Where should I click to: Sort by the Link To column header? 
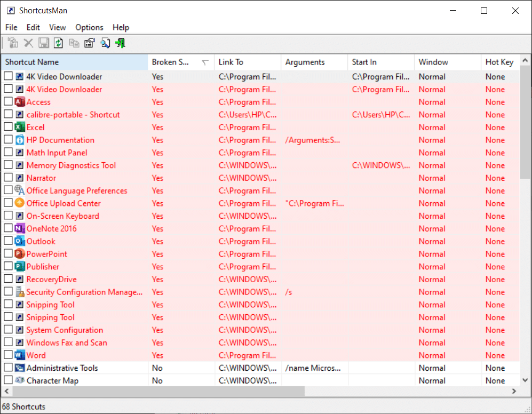pyautogui.click(x=248, y=62)
